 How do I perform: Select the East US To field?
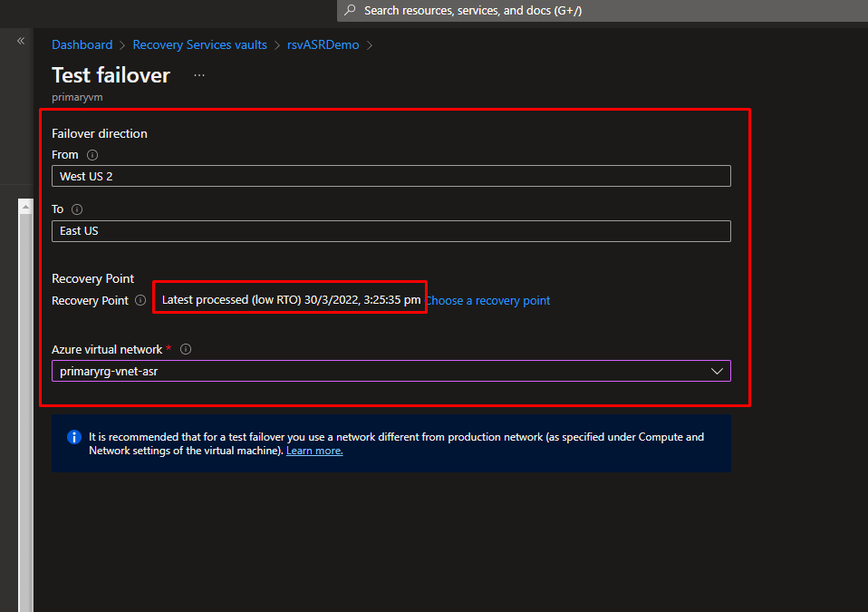pos(391,231)
